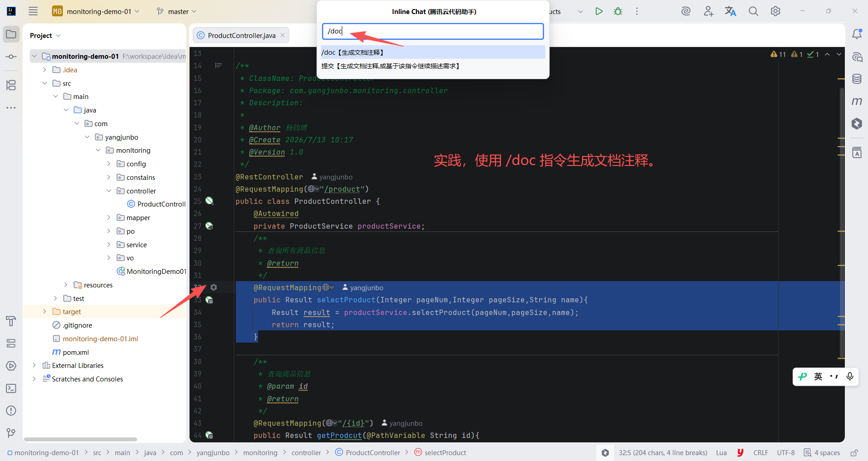Expand the .idea folder
This screenshot has height=461, width=868.
[x=44, y=70]
